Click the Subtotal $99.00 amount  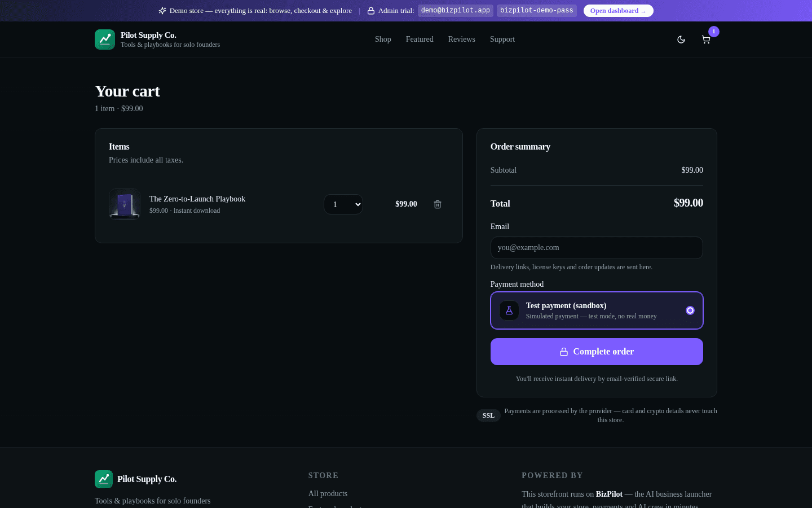click(692, 170)
